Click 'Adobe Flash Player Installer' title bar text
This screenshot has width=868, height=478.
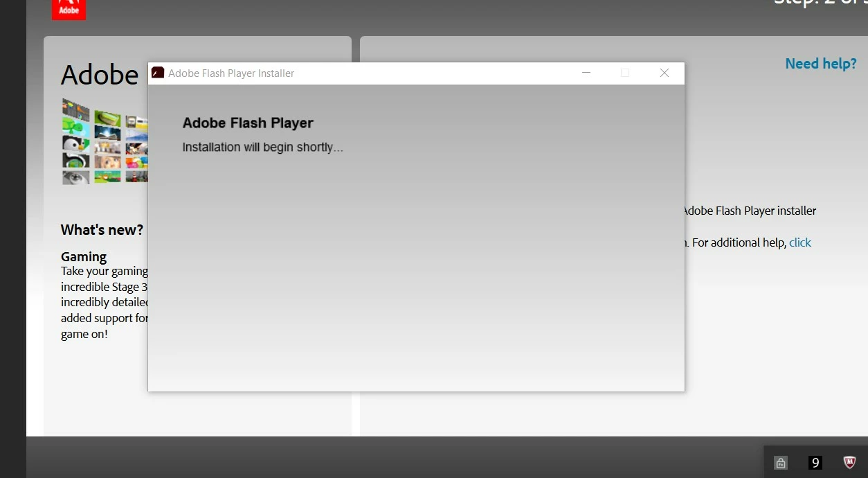pos(231,73)
